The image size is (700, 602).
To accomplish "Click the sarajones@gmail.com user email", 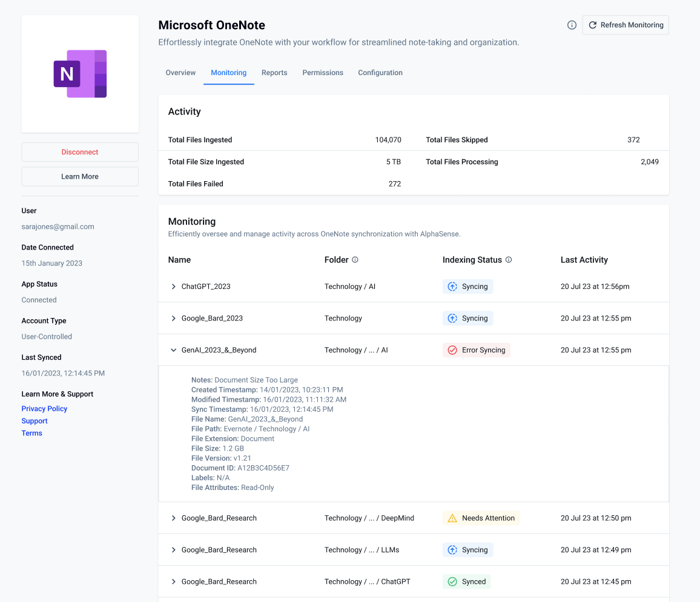I will point(58,227).
